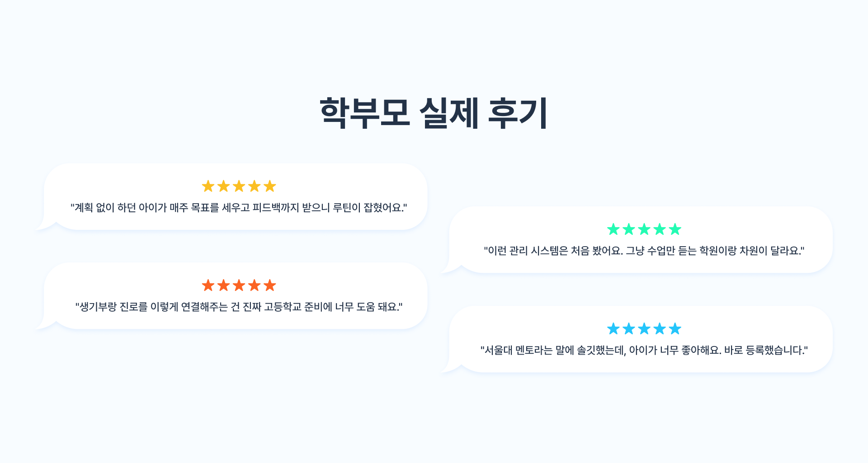This screenshot has width=868, height=463.
Task: Select the third blue star
Action: coord(644,329)
